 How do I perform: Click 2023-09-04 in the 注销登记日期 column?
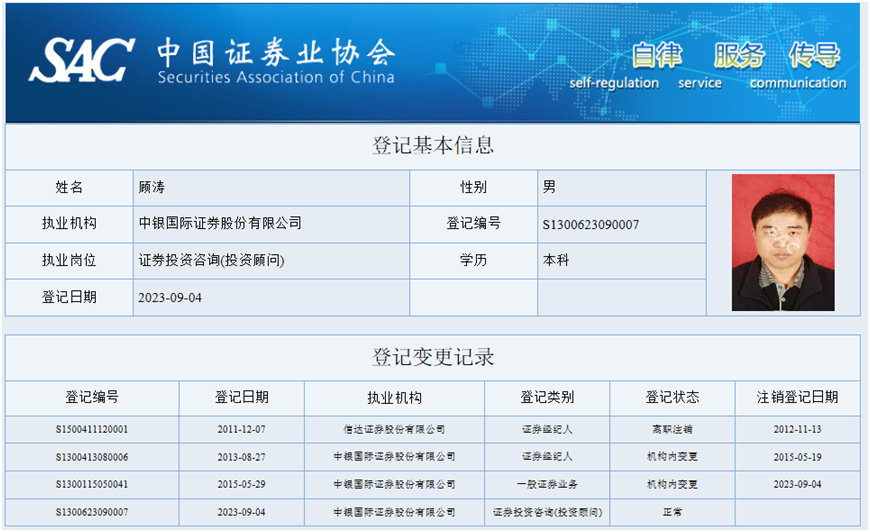tap(797, 484)
